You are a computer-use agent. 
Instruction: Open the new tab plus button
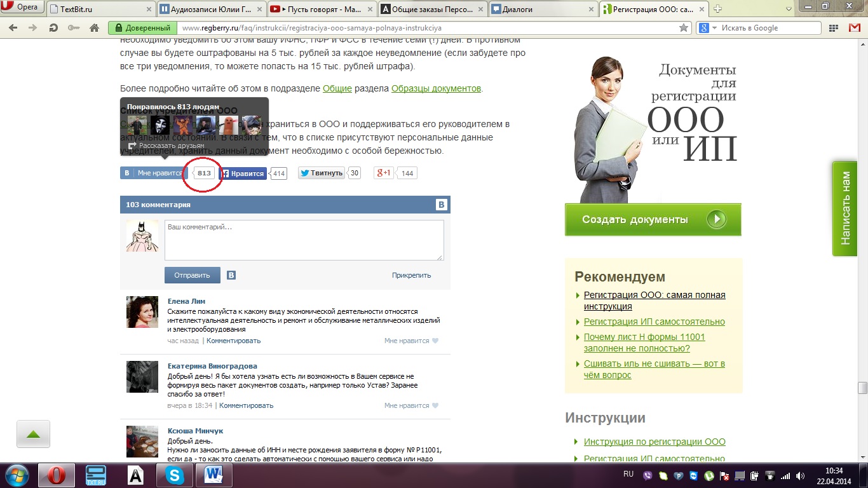[717, 9]
